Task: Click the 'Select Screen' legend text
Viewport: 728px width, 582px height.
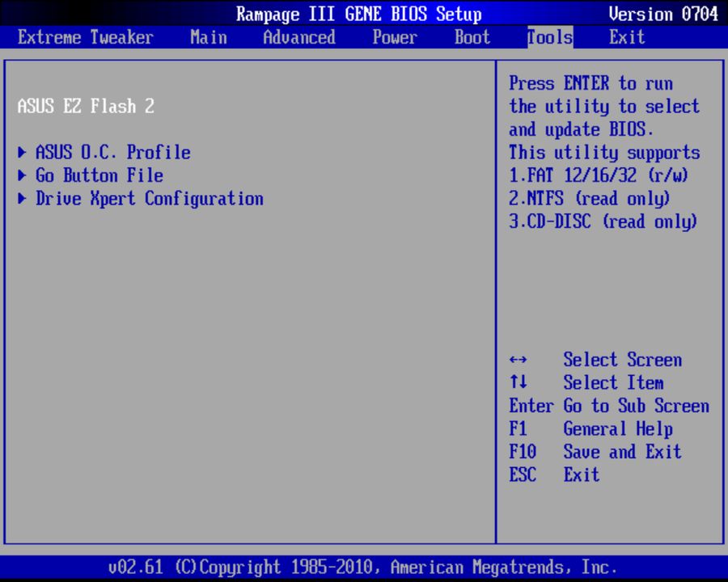Action: (623, 360)
